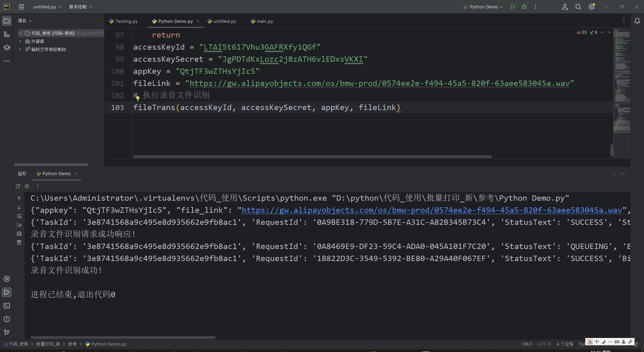Click 批量打印_新 breadcrumb

(48, 344)
